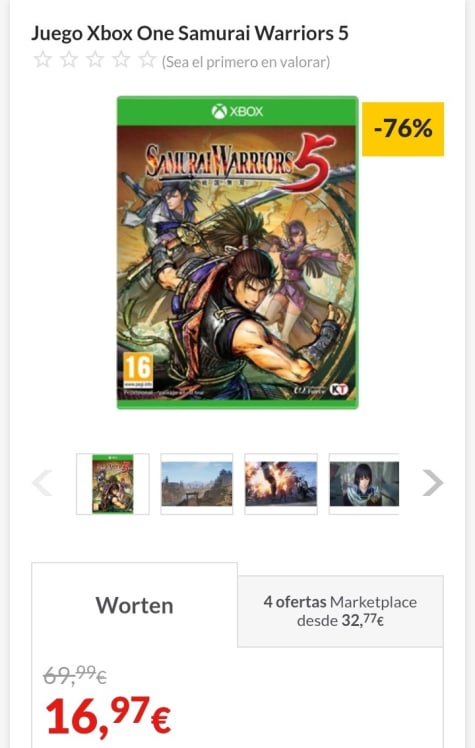Image resolution: width=475 pixels, height=748 pixels.
Task: Click the Marketplace price desde 32,77€
Action: [x=341, y=621]
